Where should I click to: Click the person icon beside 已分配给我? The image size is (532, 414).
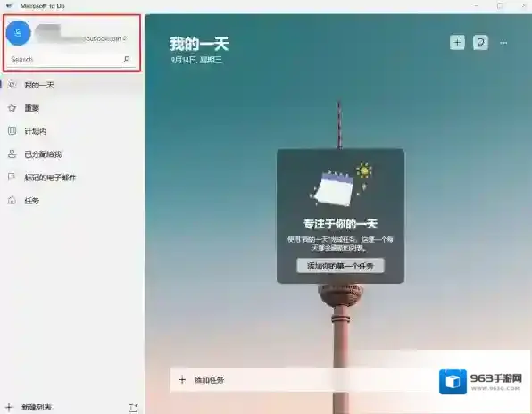point(12,154)
